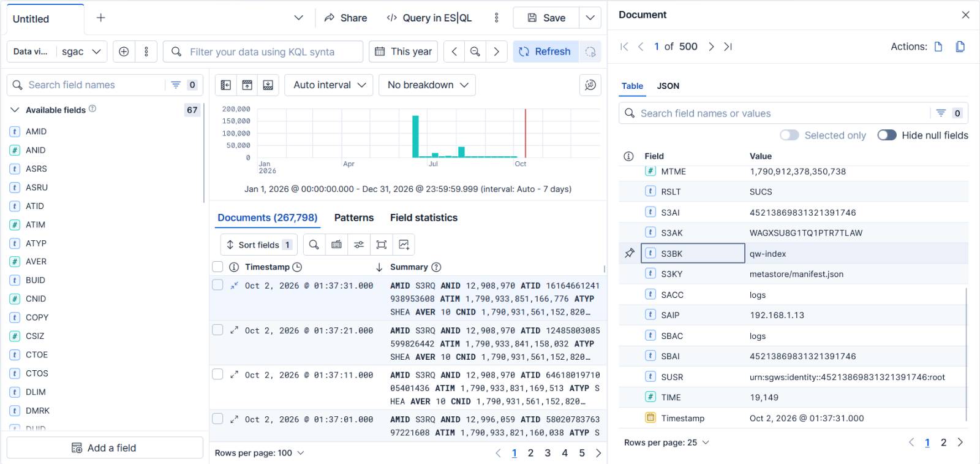Click the Save button

coord(546,18)
